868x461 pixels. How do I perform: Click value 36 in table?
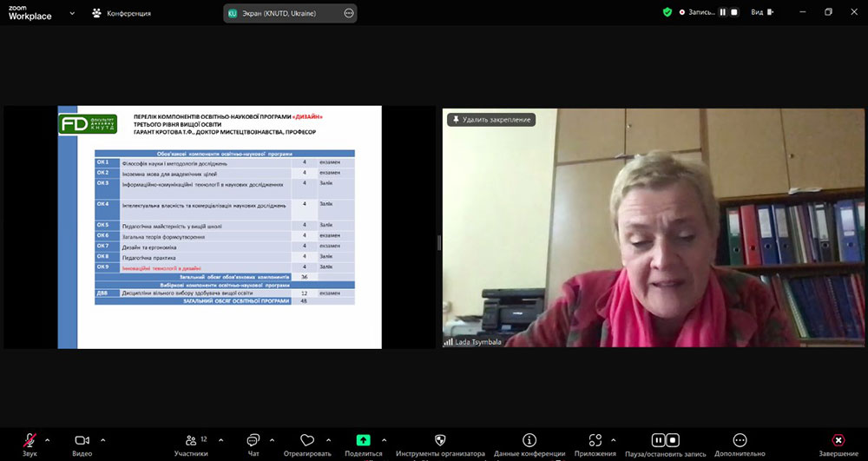click(x=304, y=277)
